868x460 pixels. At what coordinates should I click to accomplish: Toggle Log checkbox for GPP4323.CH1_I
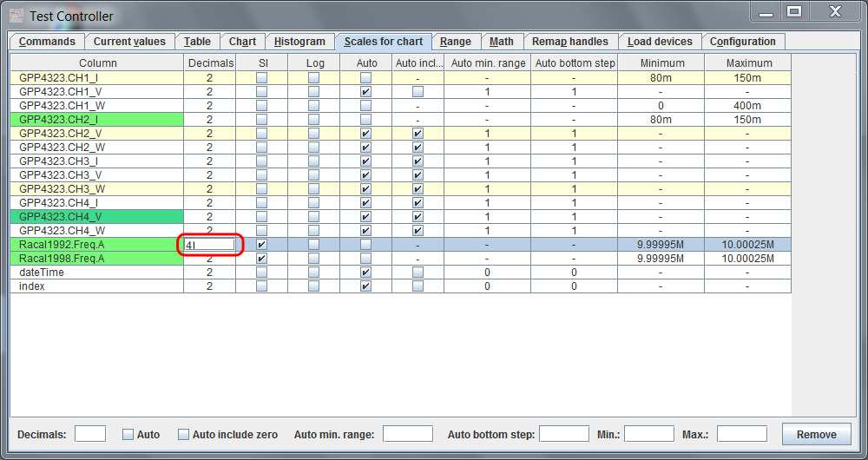pos(313,78)
